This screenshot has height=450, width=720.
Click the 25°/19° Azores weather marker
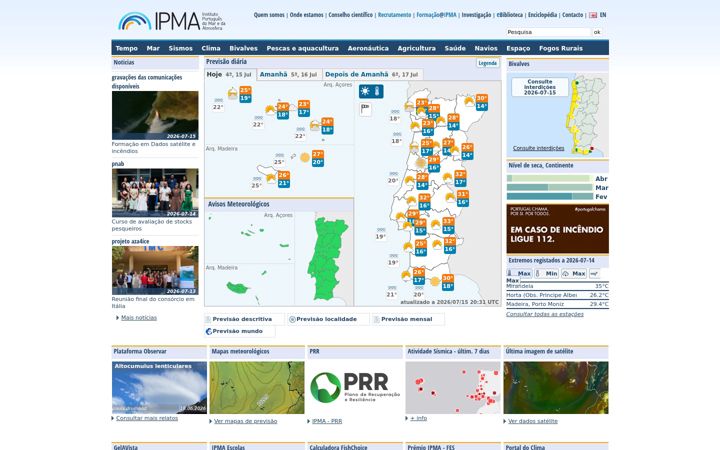(245, 95)
